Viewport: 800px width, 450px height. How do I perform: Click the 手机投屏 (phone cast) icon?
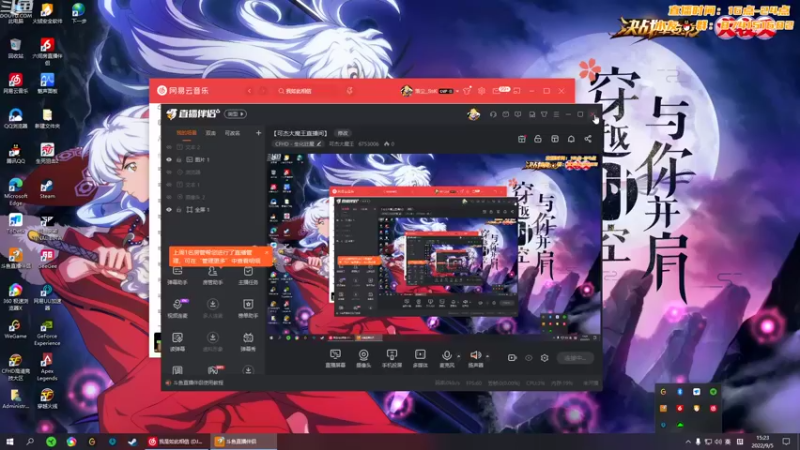392,355
